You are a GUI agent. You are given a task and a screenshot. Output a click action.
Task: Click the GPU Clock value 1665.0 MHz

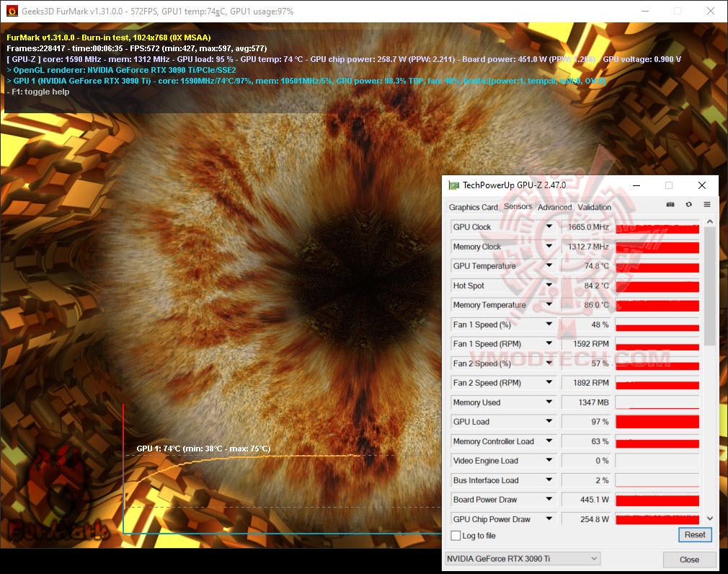pyautogui.click(x=587, y=227)
